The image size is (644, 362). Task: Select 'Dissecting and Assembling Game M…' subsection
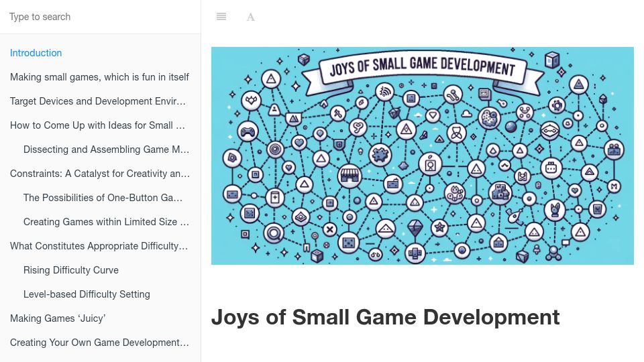[107, 149]
